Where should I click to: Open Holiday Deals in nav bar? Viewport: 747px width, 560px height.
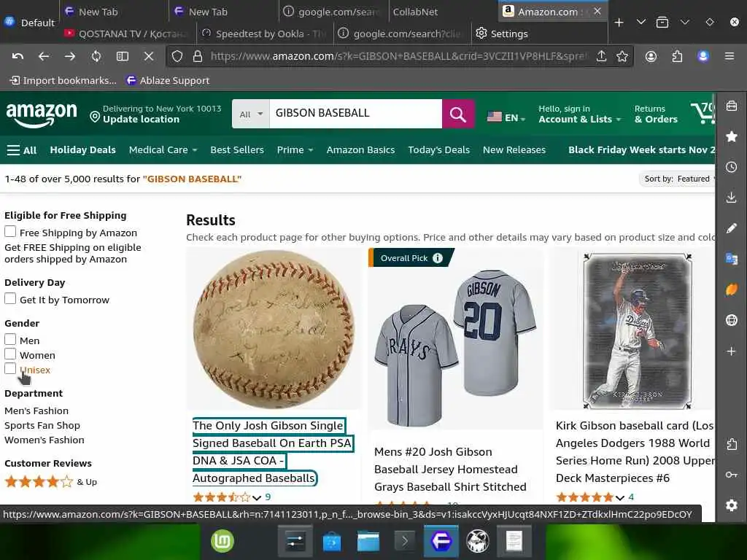[x=83, y=150]
